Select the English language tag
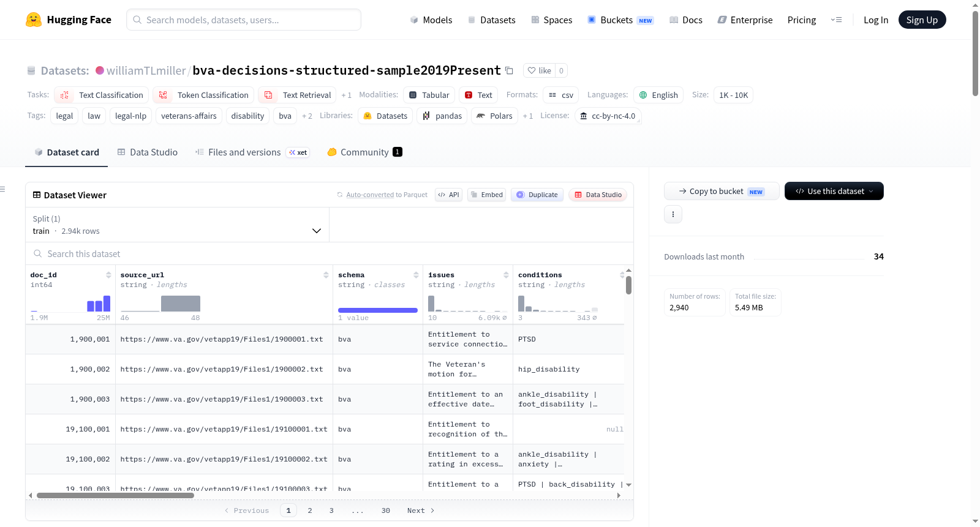The width and height of the screenshot is (980, 527). click(658, 95)
